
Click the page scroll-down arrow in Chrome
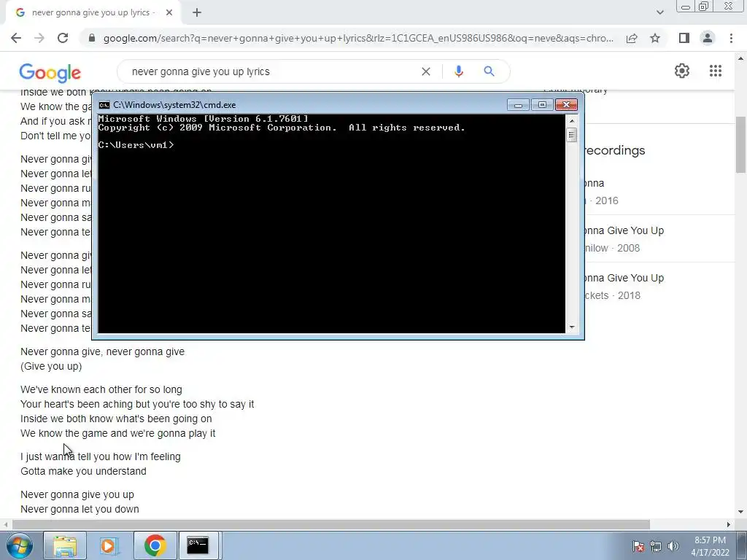740,513
